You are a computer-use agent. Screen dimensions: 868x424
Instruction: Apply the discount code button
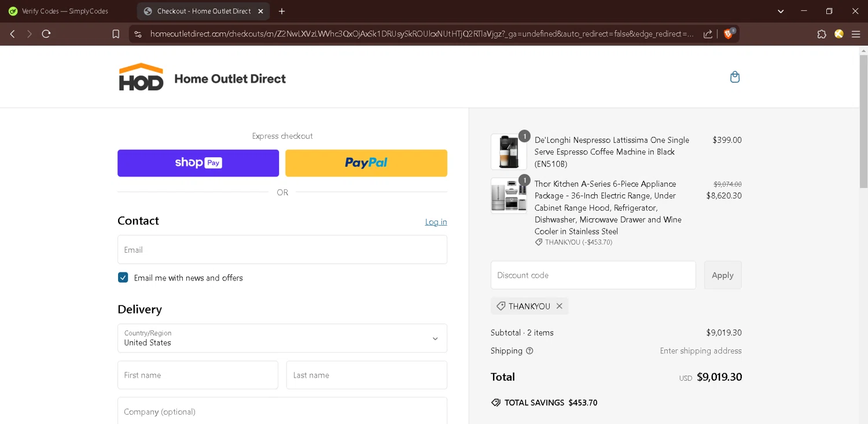(723, 275)
